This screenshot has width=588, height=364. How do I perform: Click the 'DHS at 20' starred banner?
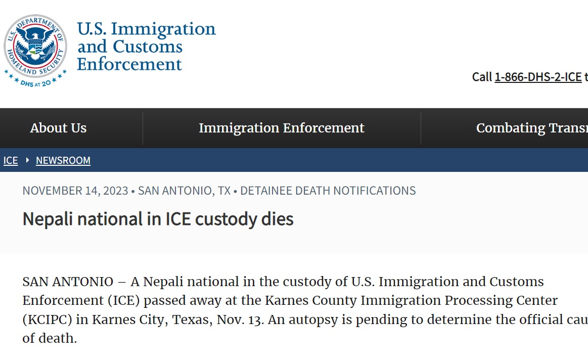click(35, 81)
